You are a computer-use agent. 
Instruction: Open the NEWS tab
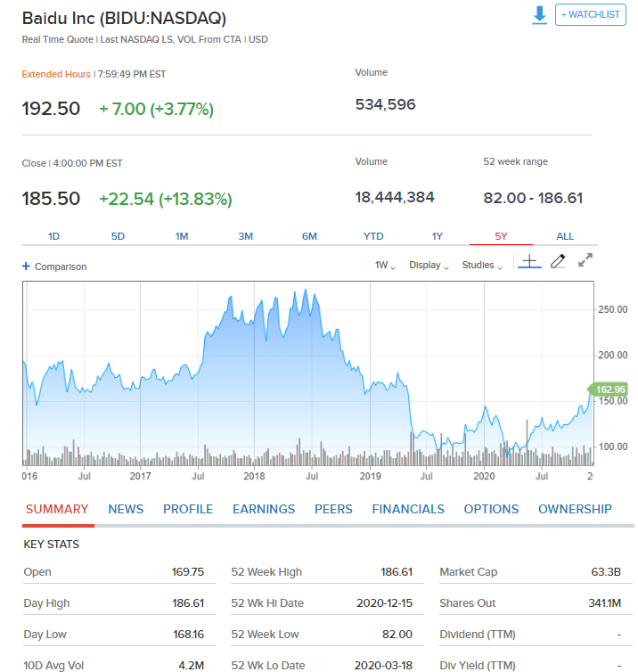(126, 509)
